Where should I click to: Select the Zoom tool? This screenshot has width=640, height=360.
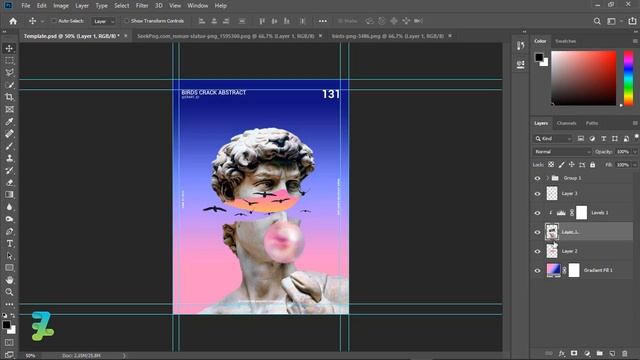(9, 292)
